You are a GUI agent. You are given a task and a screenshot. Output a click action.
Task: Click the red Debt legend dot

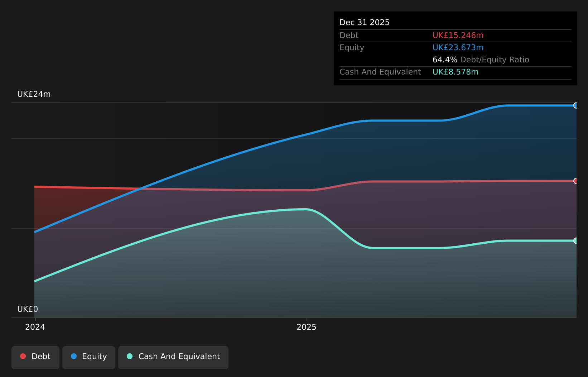coord(23,356)
